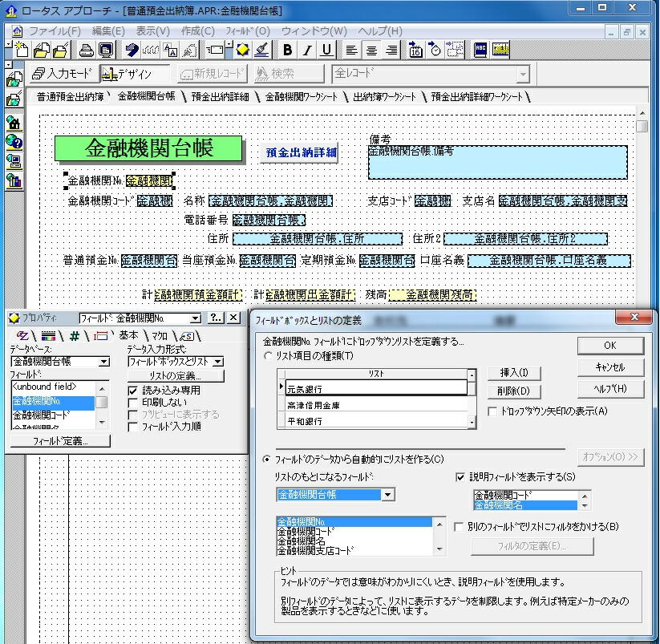
Task: Enable フィールド入力順 checkbox
Action: click(132, 427)
